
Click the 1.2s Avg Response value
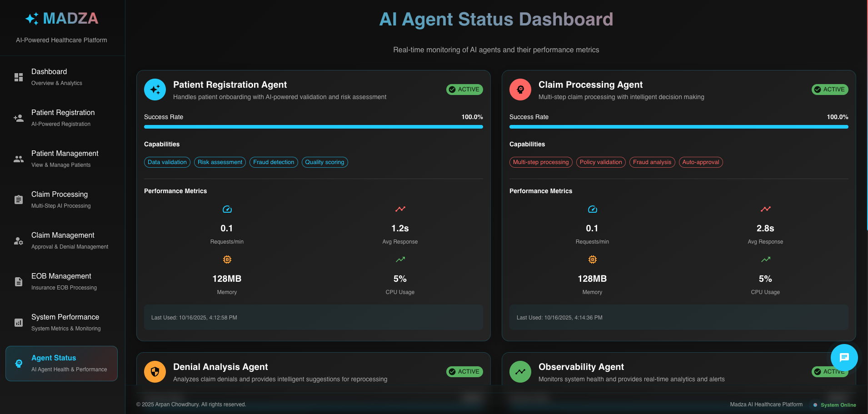(400, 228)
